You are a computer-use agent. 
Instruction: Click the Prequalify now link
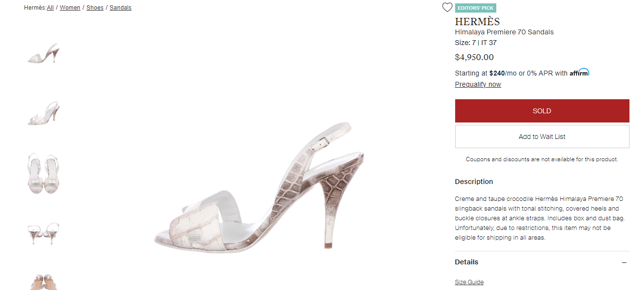478,84
